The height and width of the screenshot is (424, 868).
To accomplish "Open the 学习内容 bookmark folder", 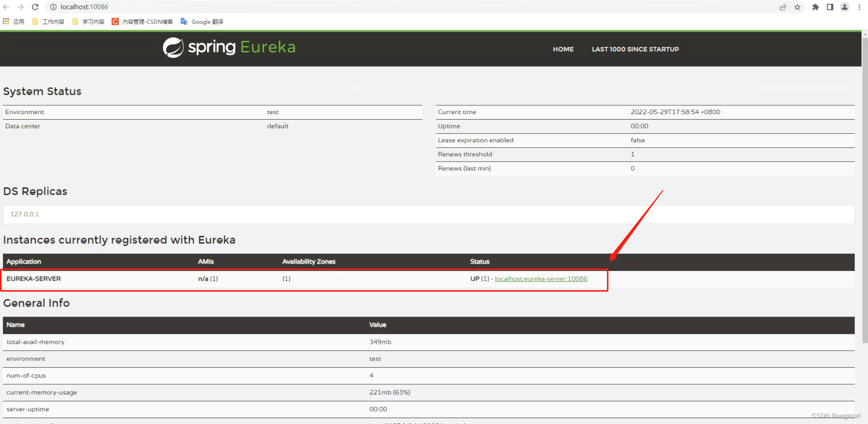I will click(x=88, y=22).
